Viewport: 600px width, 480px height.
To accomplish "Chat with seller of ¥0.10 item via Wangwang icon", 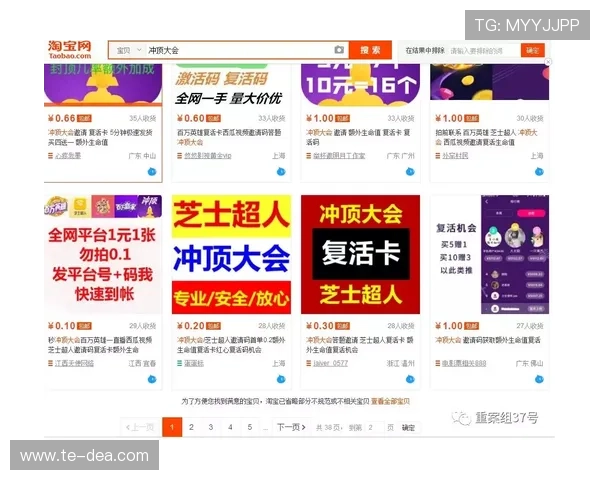I will point(152,379).
